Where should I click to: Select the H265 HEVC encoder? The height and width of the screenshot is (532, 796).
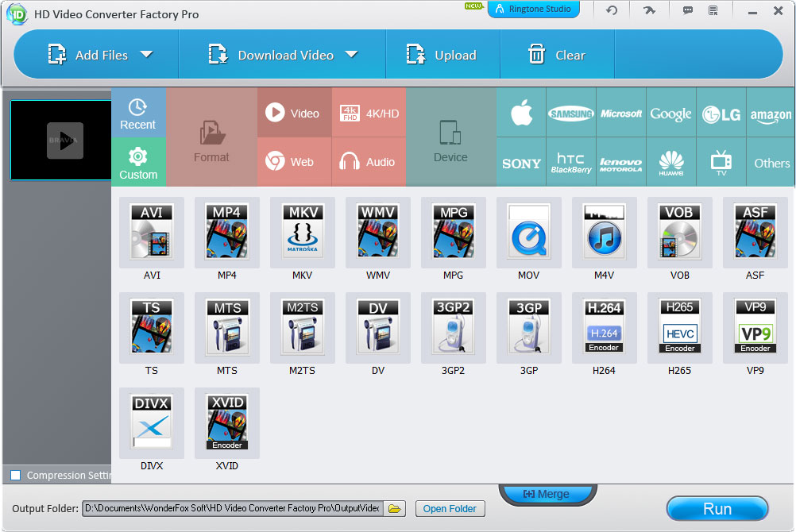pos(680,328)
